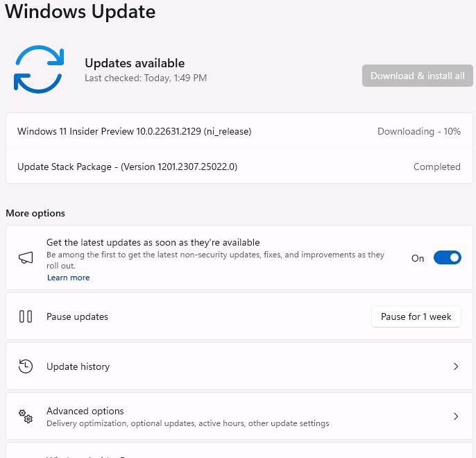Click the blue sync arrows update icon
The height and width of the screenshot is (458, 476).
coord(39,69)
